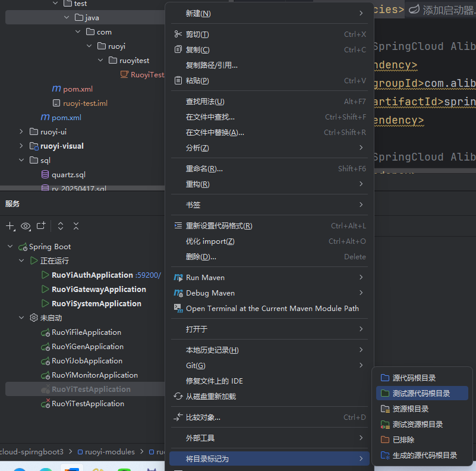Click Debug Maven in context menu

pyautogui.click(x=210, y=293)
